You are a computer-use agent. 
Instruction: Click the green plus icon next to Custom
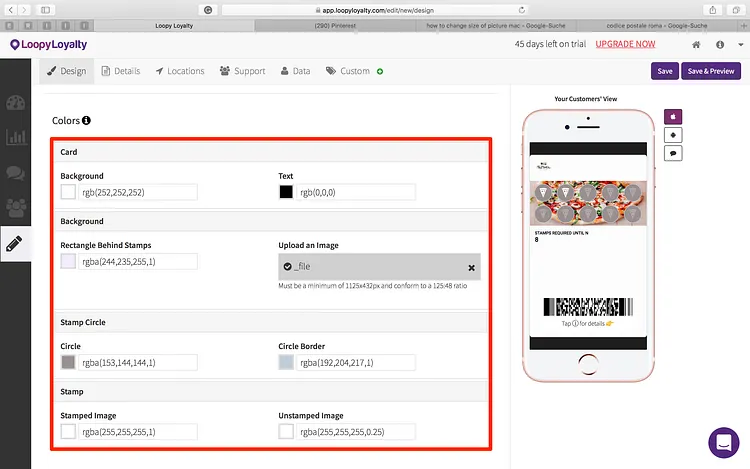[x=380, y=71]
